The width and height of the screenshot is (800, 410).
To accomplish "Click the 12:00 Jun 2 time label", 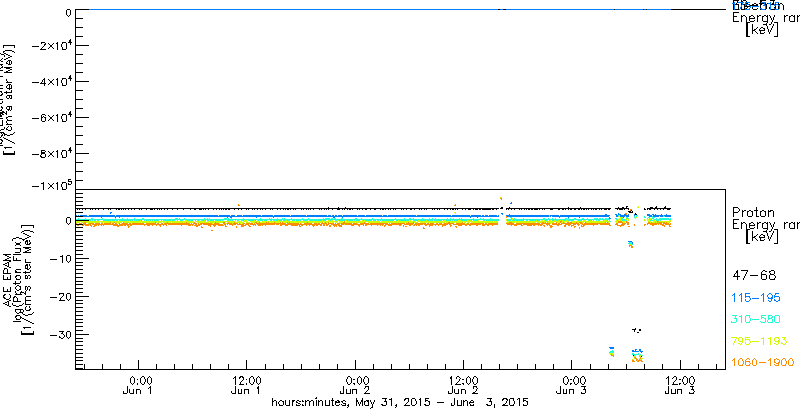I will tap(463, 385).
